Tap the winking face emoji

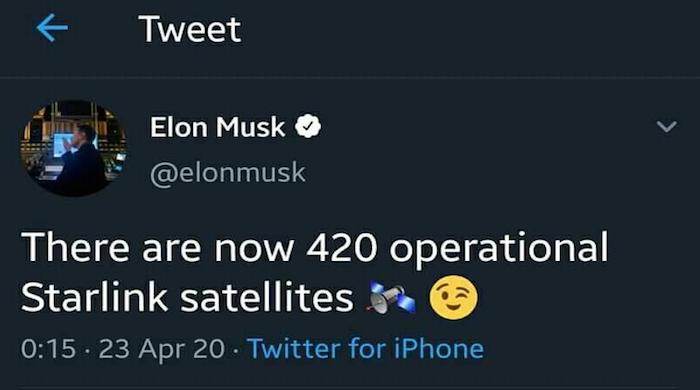tap(453, 298)
